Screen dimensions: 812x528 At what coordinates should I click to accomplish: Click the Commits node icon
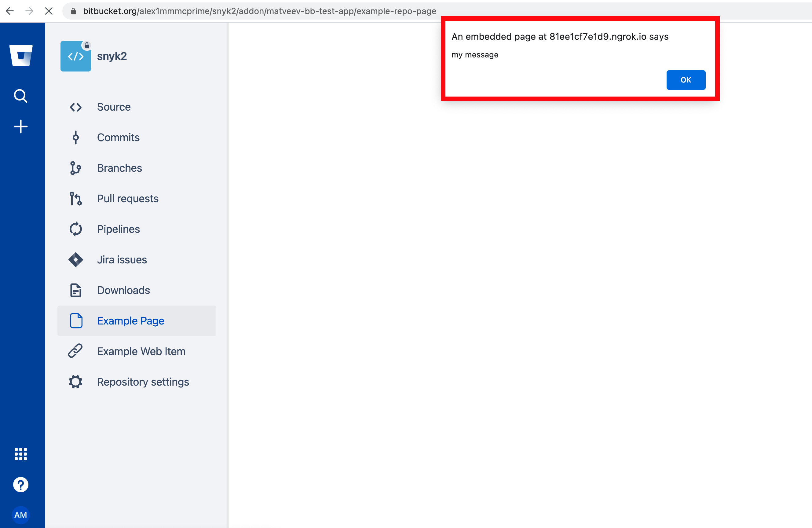click(x=76, y=137)
